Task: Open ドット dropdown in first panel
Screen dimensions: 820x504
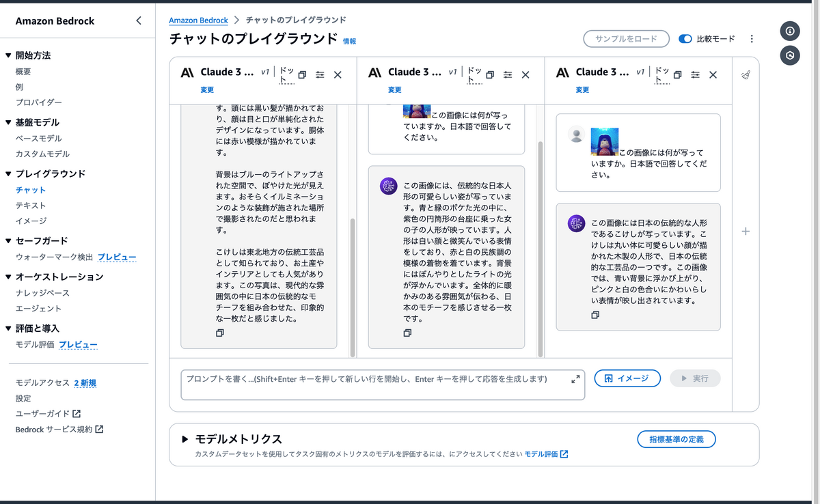Action: coord(287,74)
